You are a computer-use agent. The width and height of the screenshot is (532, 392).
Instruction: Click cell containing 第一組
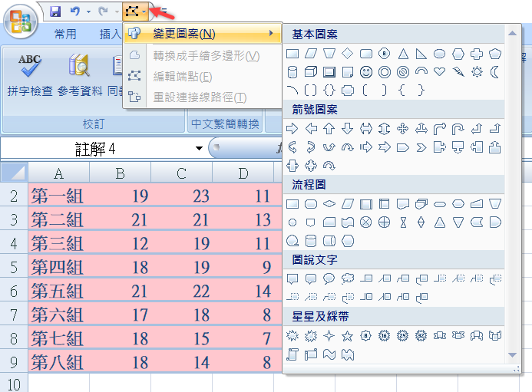coord(58,196)
